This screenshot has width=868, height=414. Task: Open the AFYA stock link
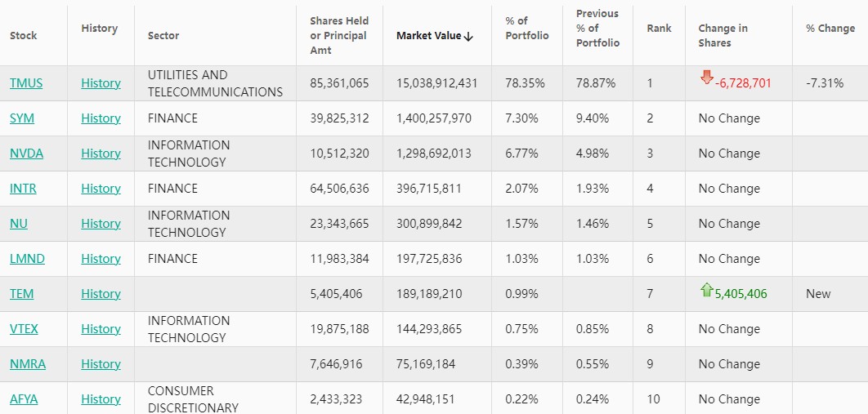24,399
